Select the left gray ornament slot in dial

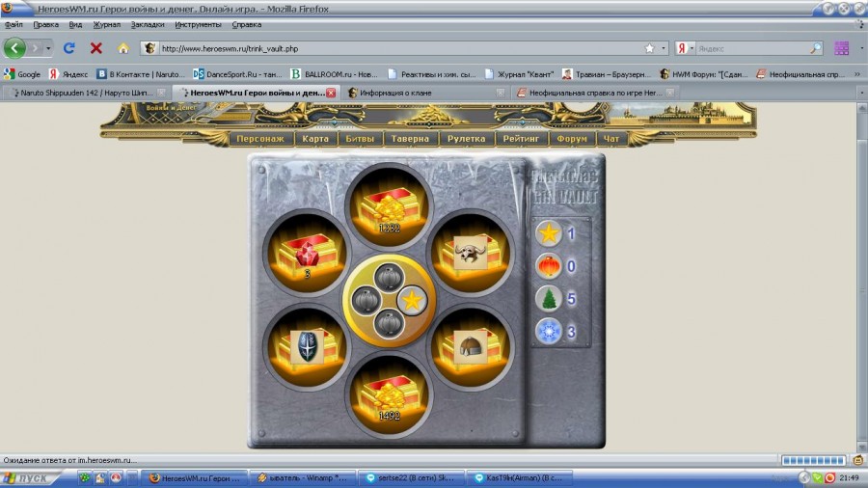coord(366,301)
